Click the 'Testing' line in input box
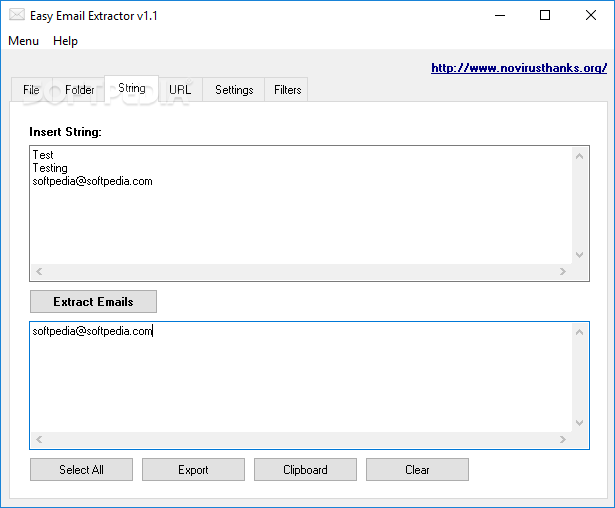 point(50,168)
